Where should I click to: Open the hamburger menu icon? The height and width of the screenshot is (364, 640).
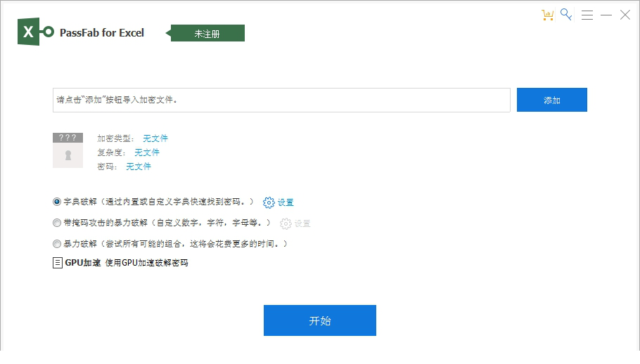click(x=587, y=15)
